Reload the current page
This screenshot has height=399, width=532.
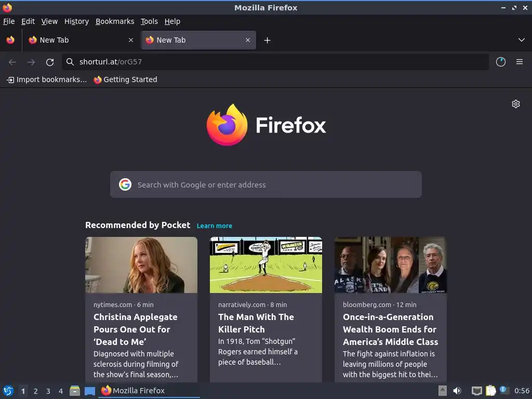(50, 62)
